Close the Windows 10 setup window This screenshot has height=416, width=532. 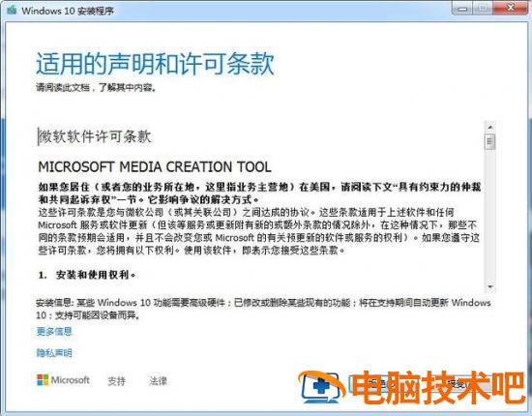(510, 9)
